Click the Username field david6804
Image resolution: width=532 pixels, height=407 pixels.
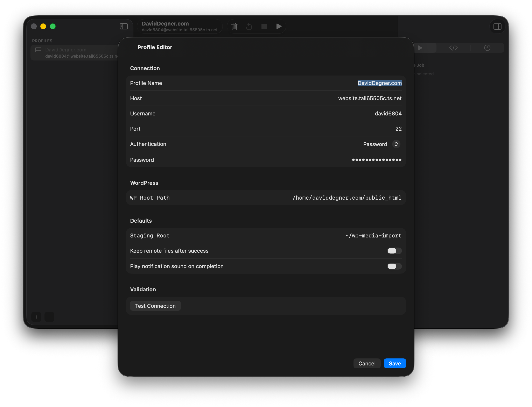[x=388, y=114]
